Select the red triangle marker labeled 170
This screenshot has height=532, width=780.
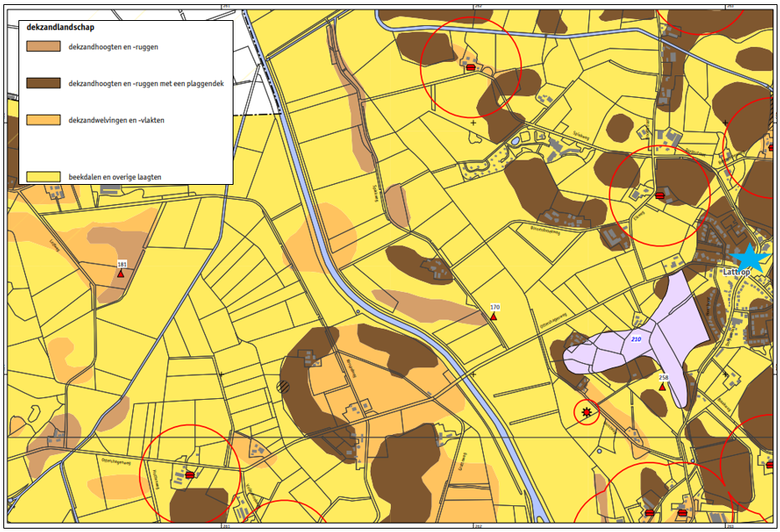coord(494,316)
